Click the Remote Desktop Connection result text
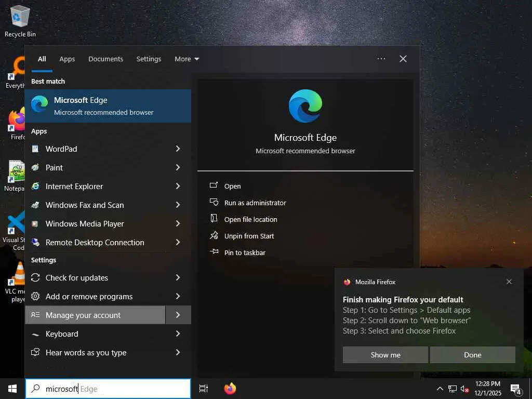532x399 pixels. tap(95, 243)
